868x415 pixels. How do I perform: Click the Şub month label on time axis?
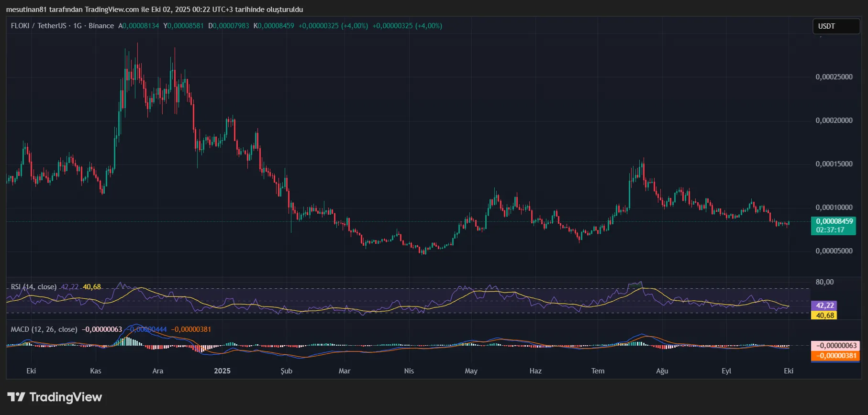[286, 371]
